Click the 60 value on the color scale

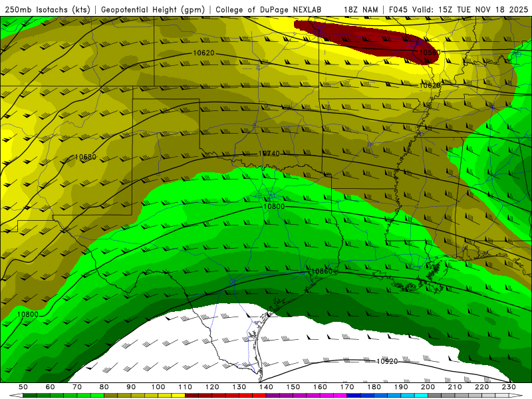pyautogui.click(x=51, y=387)
